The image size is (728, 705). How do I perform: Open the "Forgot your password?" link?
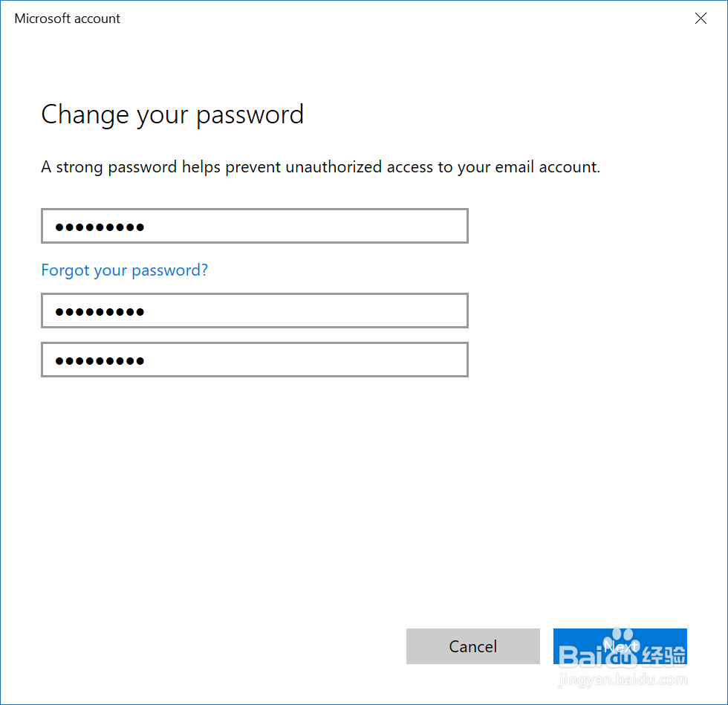(125, 270)
